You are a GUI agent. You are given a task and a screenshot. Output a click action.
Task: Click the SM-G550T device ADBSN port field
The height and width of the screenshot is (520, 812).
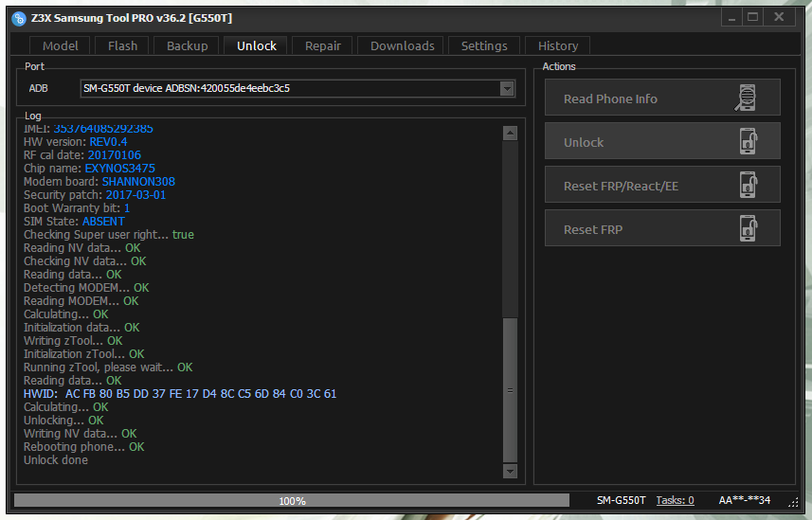coord(298,89)
